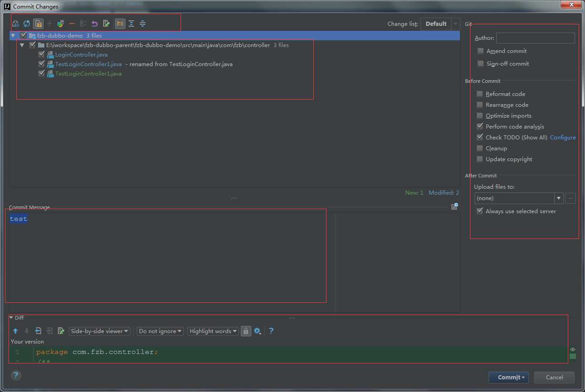585x392 pixels.
Task: Open the commit message history icon
Action: pyautogui.click(x=455, y=206)
